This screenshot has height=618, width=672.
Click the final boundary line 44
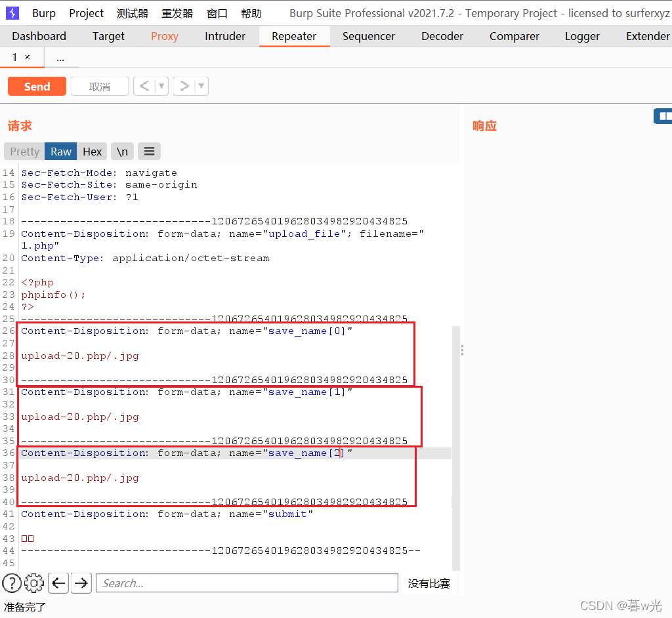220,550
